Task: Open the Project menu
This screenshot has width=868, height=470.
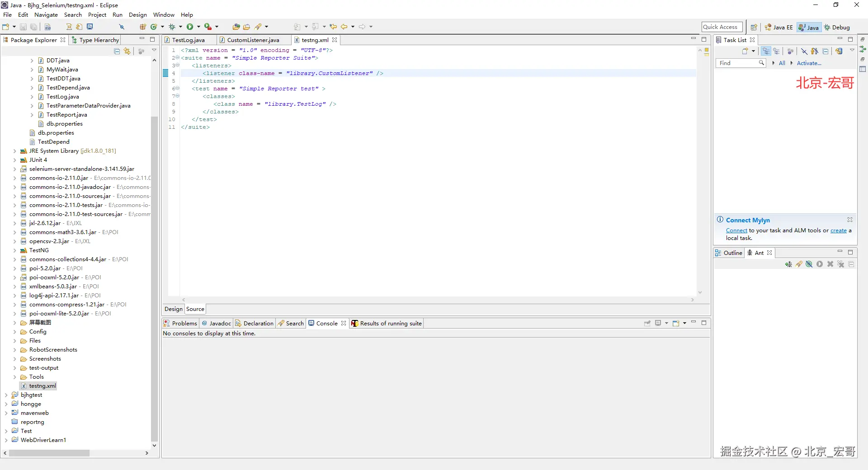Action: pyautogui.click(x=97, y=14)
